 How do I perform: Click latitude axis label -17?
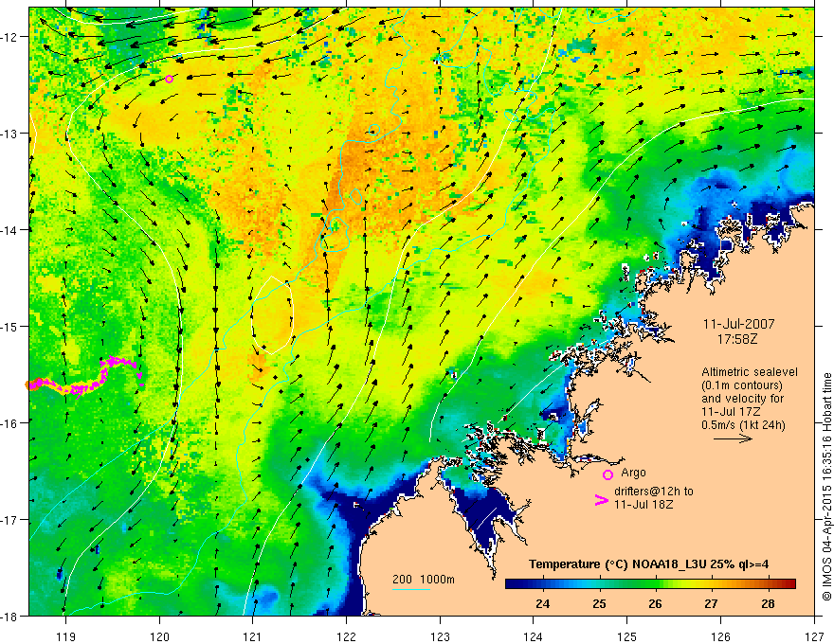[x=10, y=520]
